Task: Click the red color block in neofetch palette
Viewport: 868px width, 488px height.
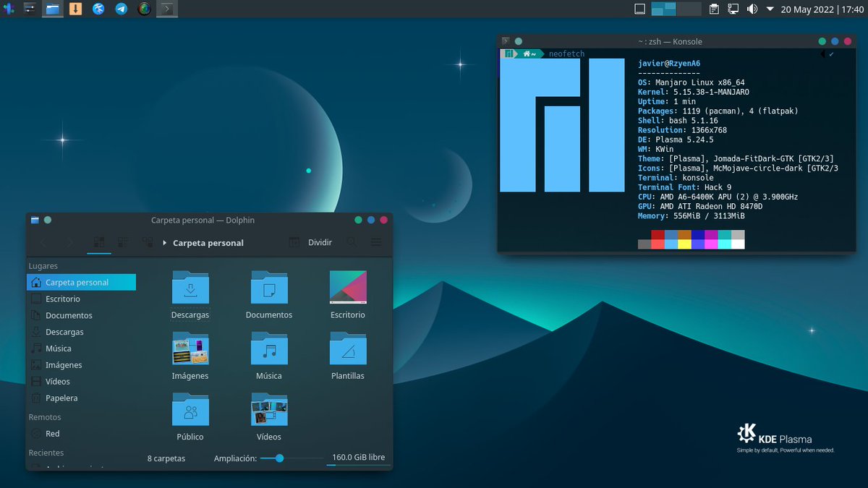Action: pos(658,235)
